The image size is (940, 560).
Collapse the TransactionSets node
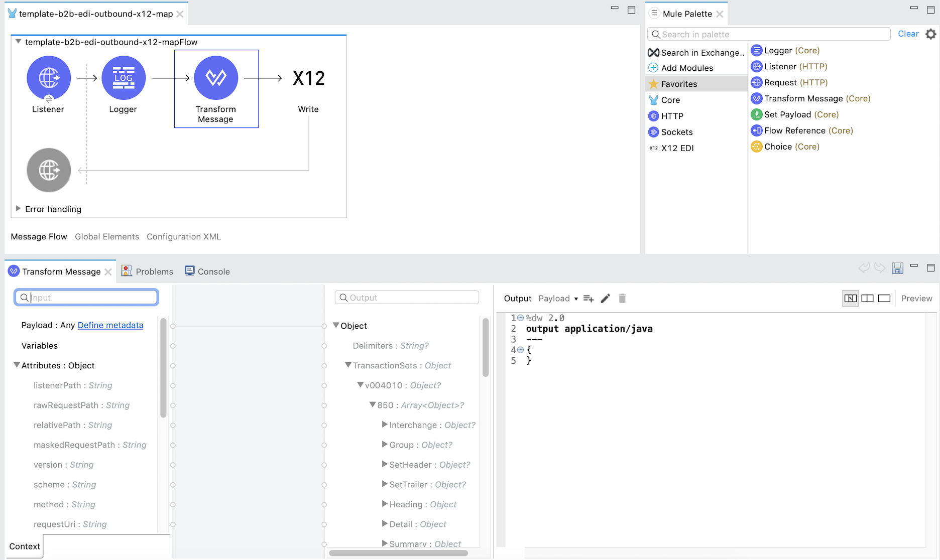tap(348, 365)
